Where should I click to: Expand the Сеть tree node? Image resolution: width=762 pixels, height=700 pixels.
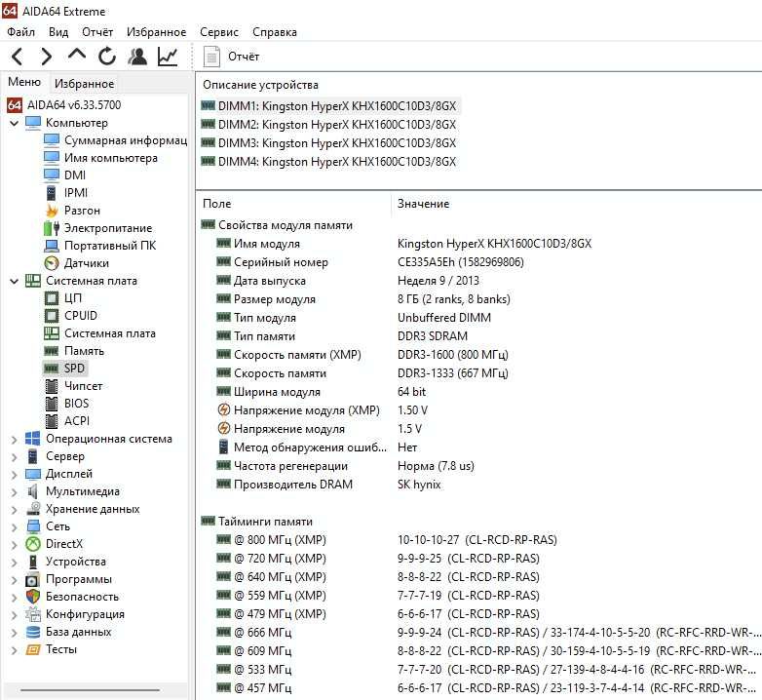pyautogui.click(x=14, y=526)
